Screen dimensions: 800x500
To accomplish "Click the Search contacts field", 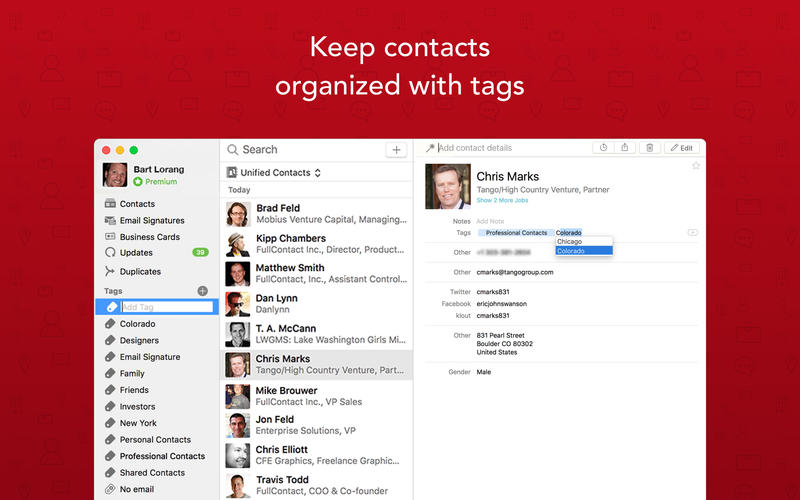I will [300, 150].
